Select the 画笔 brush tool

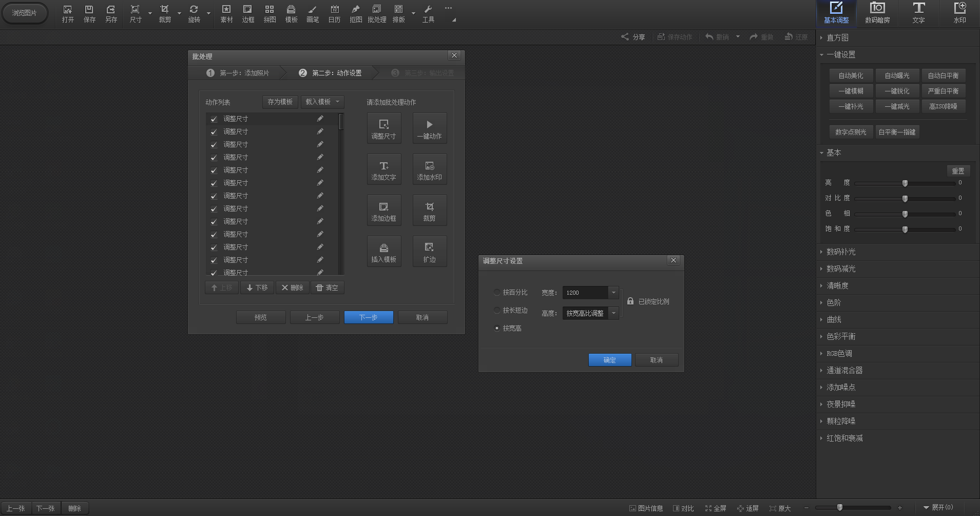coord(313,14)
